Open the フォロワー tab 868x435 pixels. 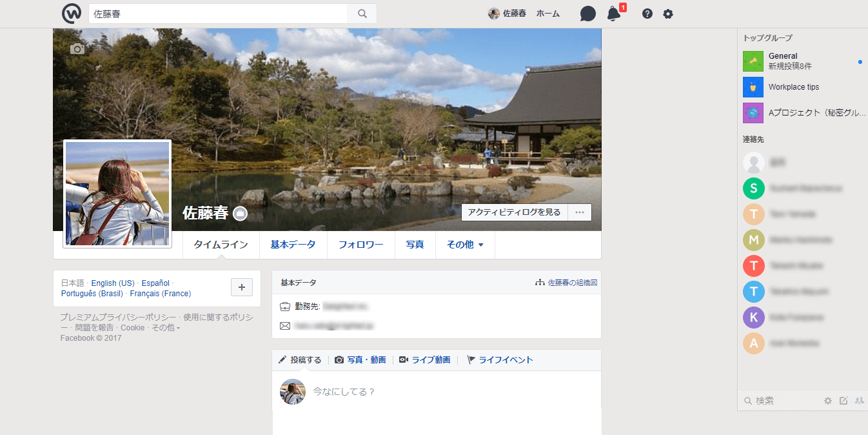[x=360, y=245]
